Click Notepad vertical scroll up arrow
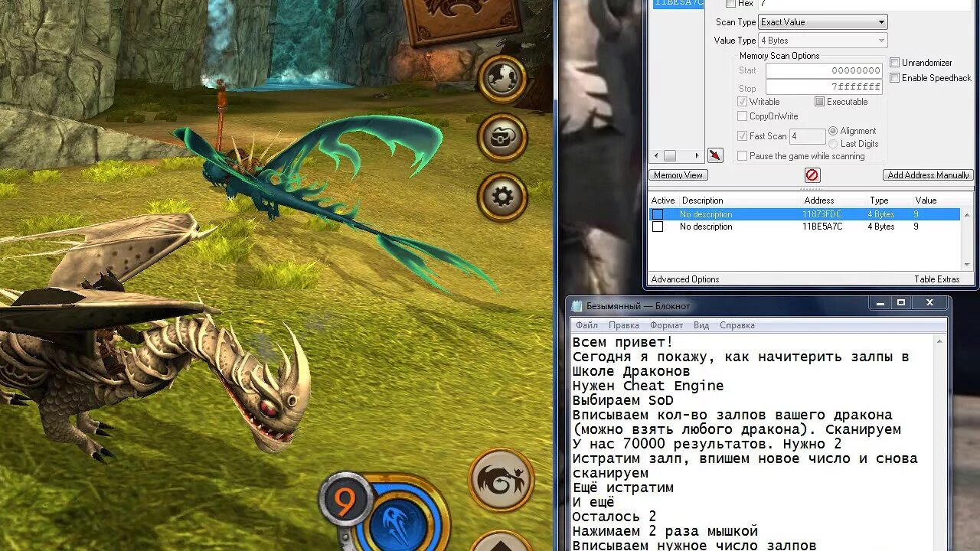Screen dimensions: 980x551 (x=939, y=341)
